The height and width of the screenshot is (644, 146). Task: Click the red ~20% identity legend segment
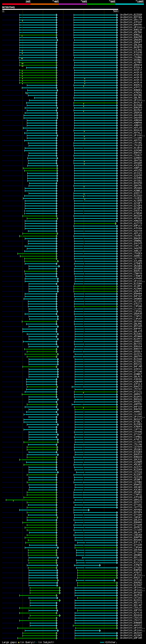click(x=16, y=4)
